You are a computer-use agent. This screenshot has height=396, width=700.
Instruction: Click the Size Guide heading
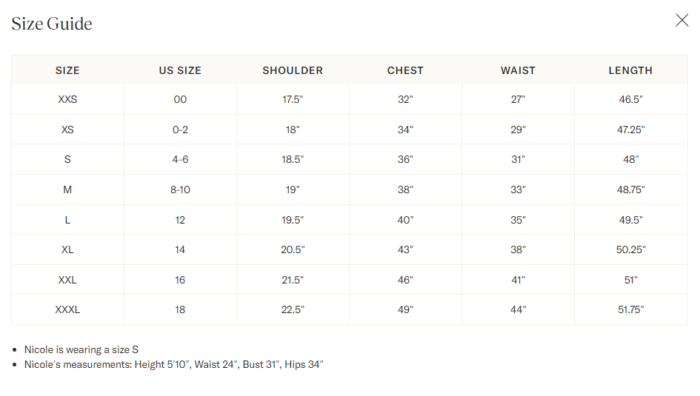tap(52, 24)
